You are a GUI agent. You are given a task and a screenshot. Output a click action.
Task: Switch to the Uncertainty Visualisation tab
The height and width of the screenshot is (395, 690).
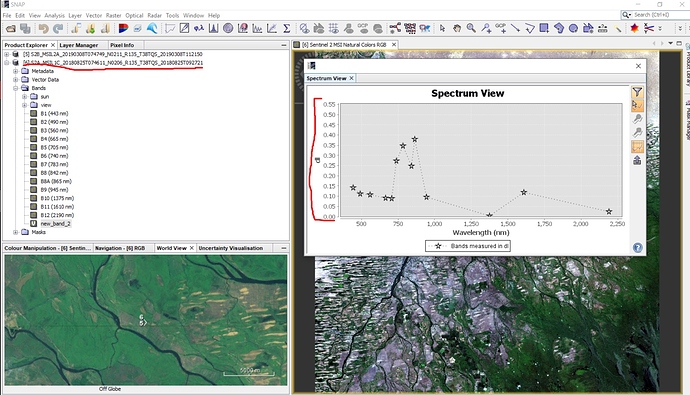(x=231, y=248)
